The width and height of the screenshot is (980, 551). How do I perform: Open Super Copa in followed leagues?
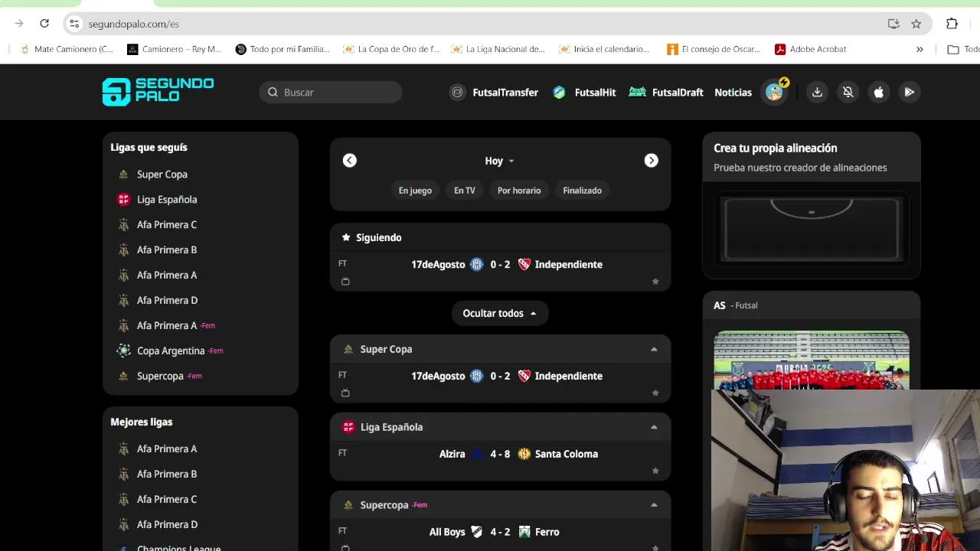click(x=162, y=174)
